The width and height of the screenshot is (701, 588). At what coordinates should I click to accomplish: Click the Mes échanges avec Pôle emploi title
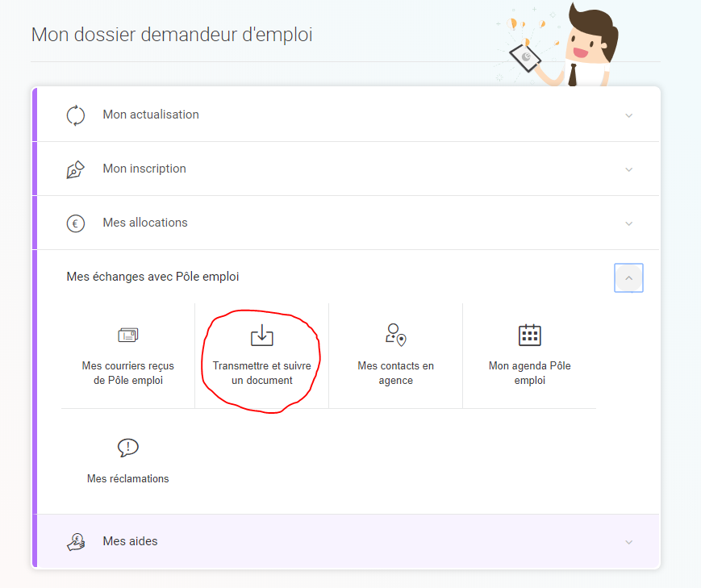click(x=152, y=277)
